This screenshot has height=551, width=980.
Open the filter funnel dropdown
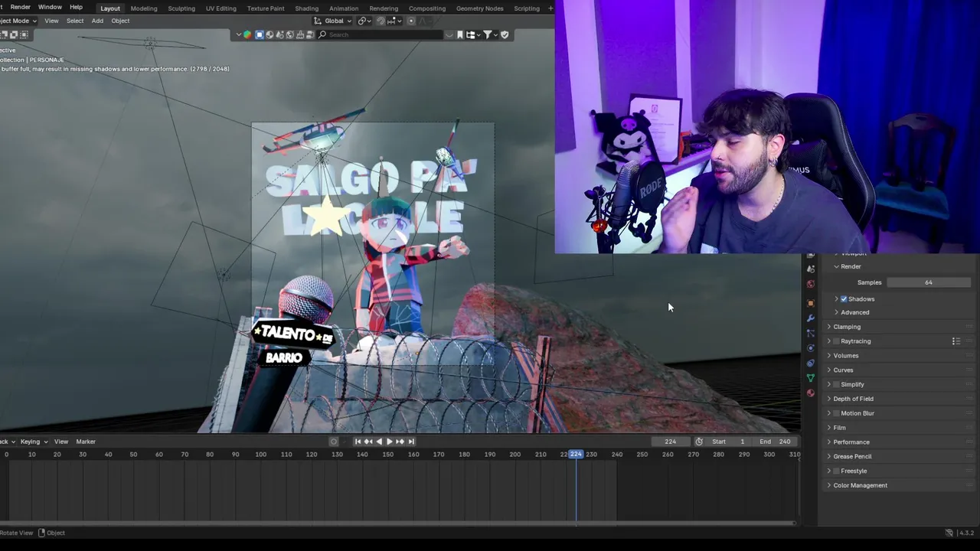click(x=490, y=34)
